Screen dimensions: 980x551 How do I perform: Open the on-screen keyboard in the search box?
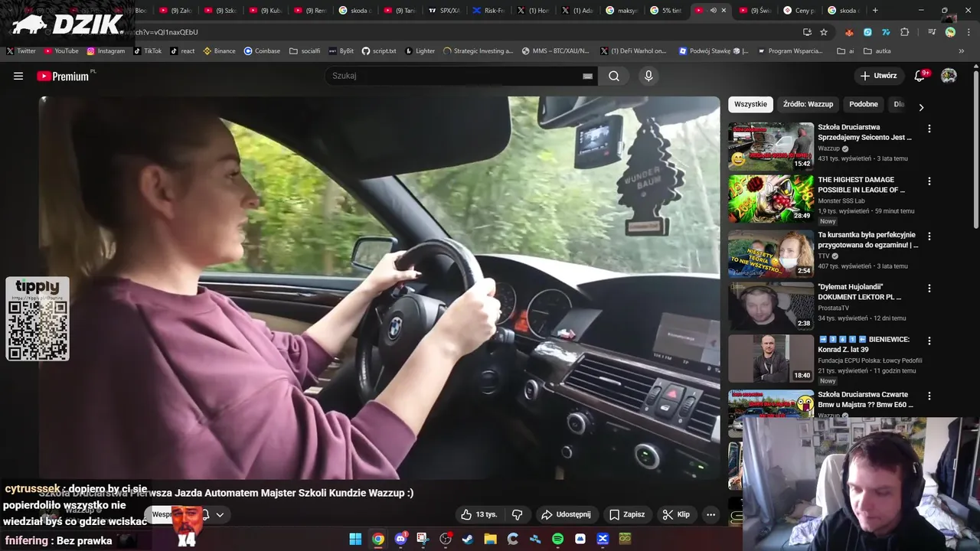[587, 76]
